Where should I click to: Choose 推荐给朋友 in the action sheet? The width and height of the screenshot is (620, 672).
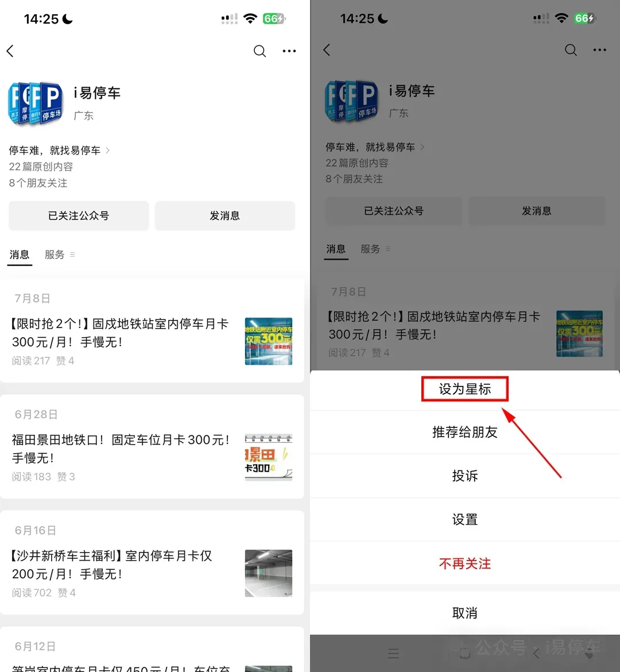click(x=465, y=432)
